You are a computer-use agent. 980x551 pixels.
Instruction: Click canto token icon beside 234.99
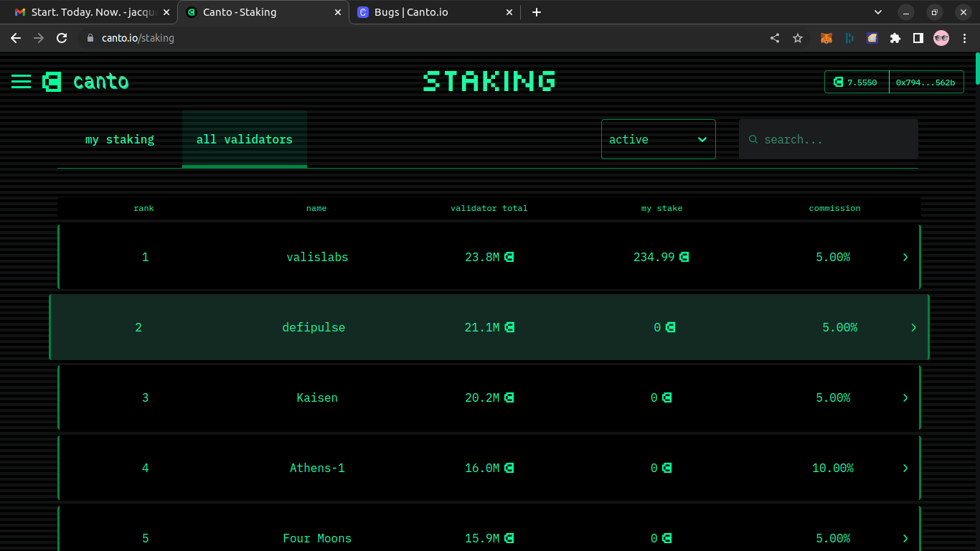tap(684, 257)
